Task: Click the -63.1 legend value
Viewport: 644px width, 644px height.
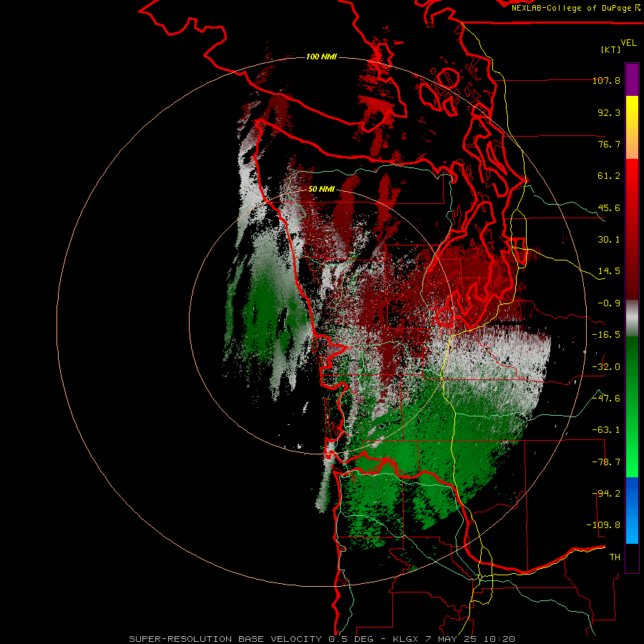Action: [606, 430]
